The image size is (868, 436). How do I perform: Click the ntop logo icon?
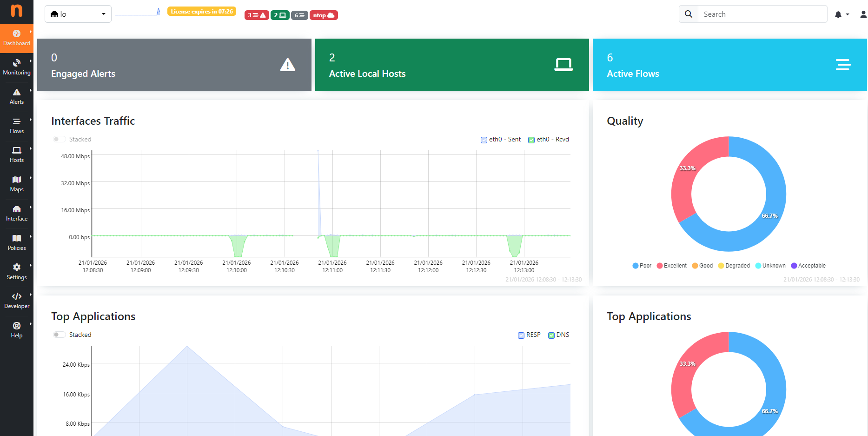point(16,11)
